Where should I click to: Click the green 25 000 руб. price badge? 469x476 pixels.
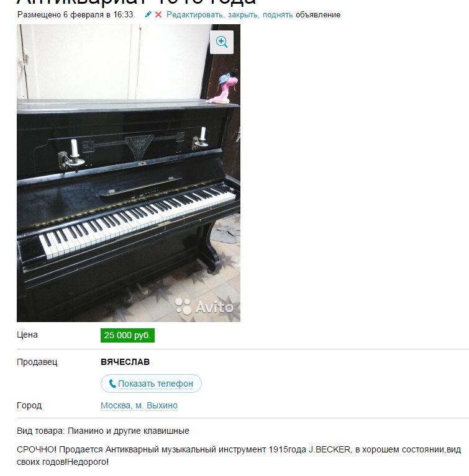pyautogui.click(x=128, y=335)
